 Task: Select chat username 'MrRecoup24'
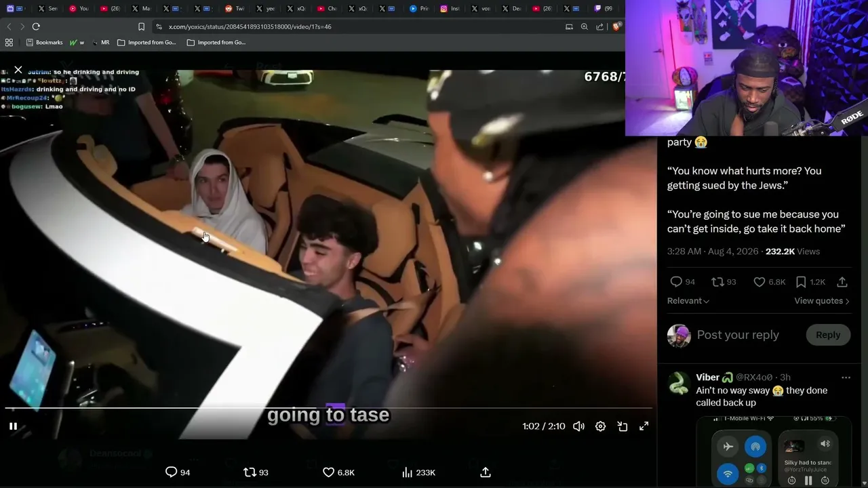pyautogui.click(x=27, y=98)
